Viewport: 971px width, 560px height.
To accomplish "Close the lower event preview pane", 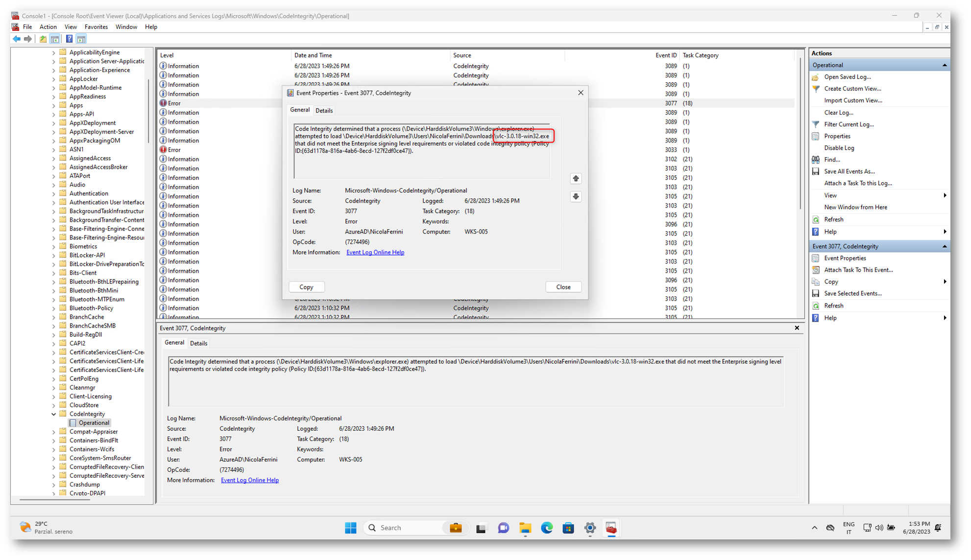I will 797,328.
